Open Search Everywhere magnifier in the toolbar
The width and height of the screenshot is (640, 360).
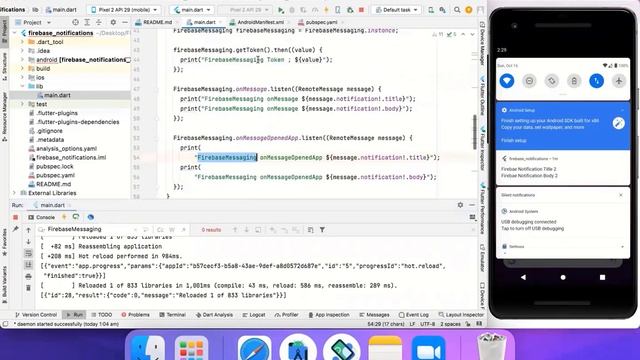click(457, 9)
